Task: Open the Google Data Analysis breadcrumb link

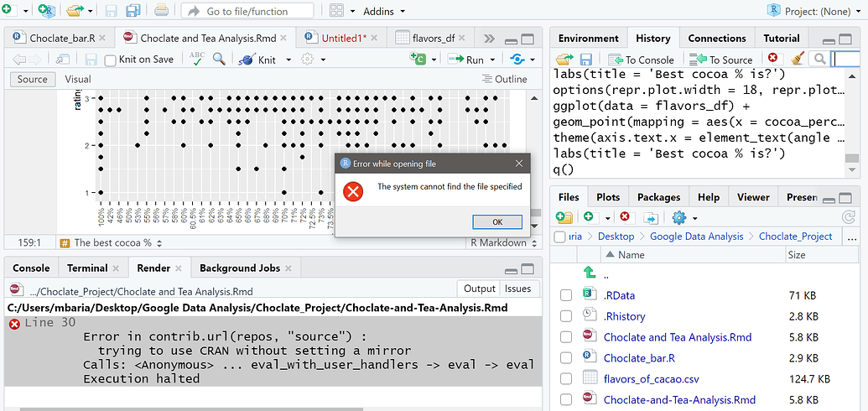Action: click(x=696, y=237)
